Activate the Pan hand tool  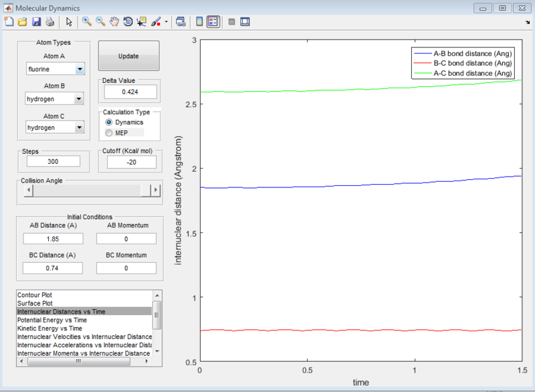114,21
